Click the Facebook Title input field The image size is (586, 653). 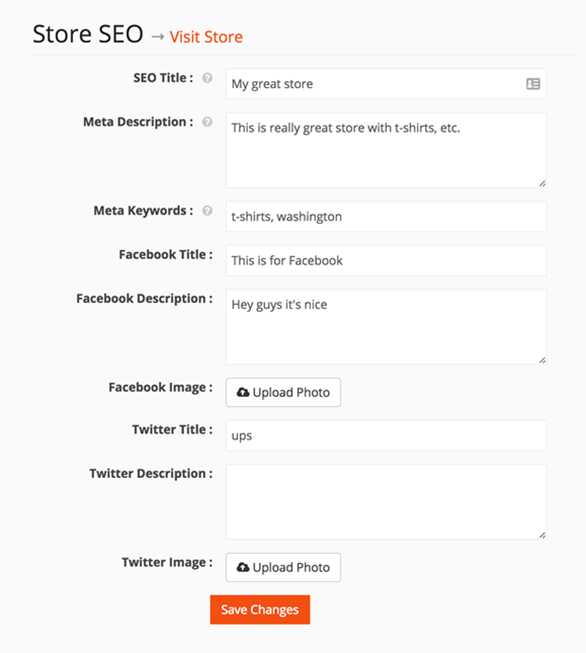(x=386, y=261)
